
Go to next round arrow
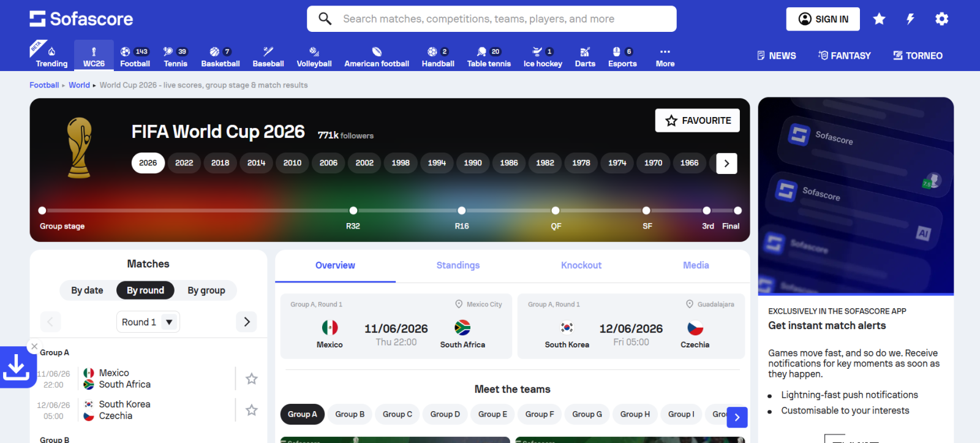tap(246, 322)
